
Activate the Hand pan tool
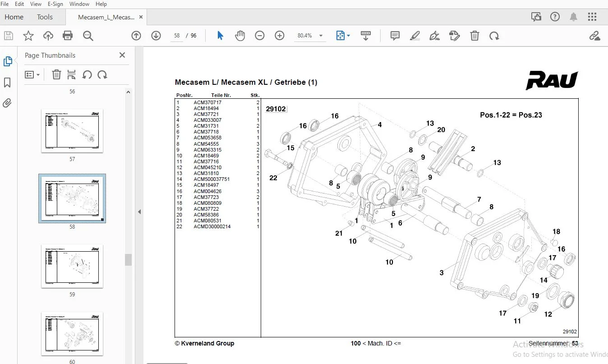point(240,36)
